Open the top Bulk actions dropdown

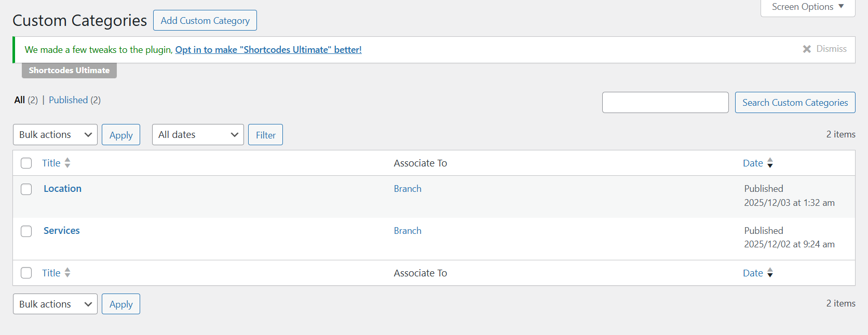[55, 135]
